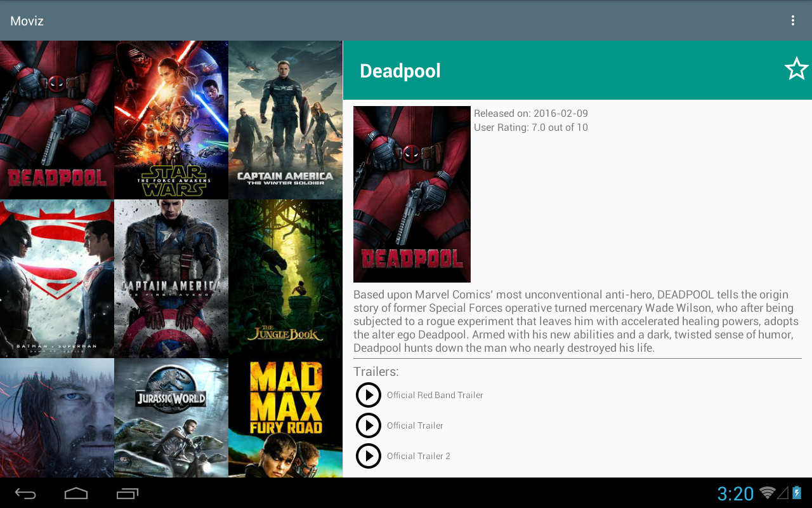Image resolution: width=812 pixels, height=508 pixels.
Task: Play the Official Trailer
Action: tap(369, 425)
